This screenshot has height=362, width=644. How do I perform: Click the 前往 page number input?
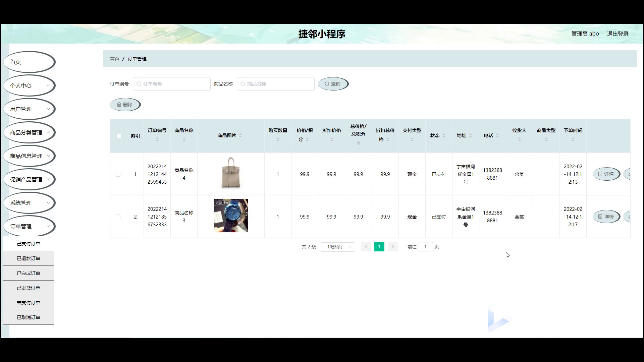coord(425,247)
